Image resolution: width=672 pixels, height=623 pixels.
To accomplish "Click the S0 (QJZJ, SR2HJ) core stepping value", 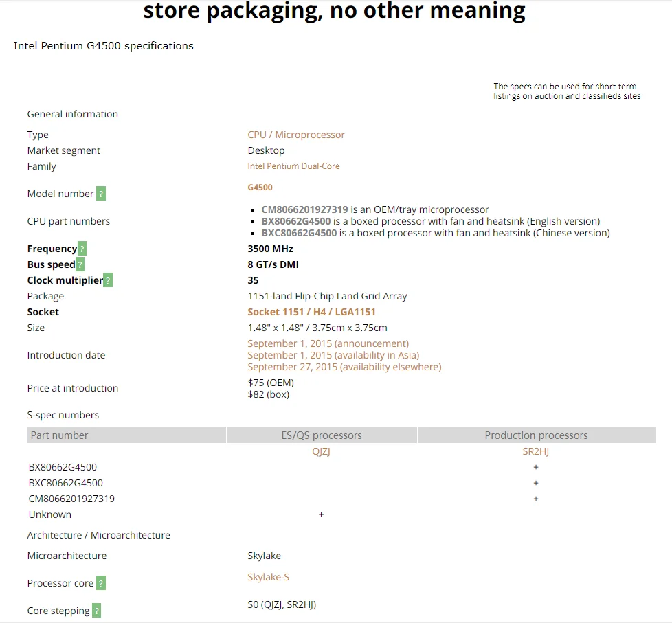I will tap(282, 604).
